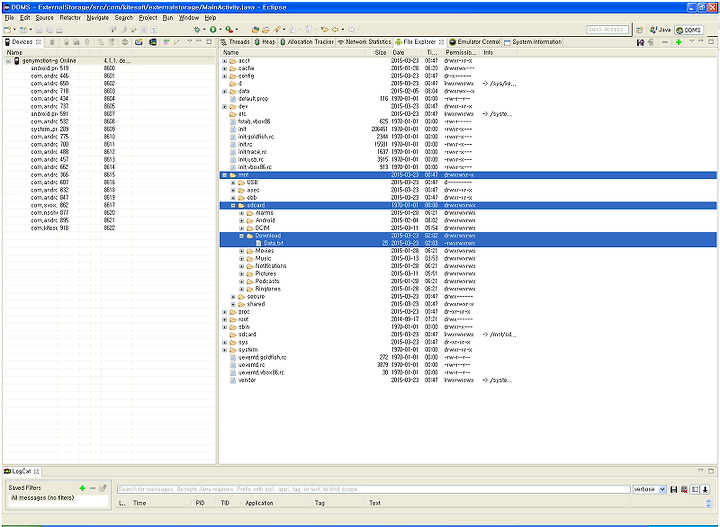Select the LogCat view tab
Viewport: 720px width, 527px height.
tap(21, 471)
